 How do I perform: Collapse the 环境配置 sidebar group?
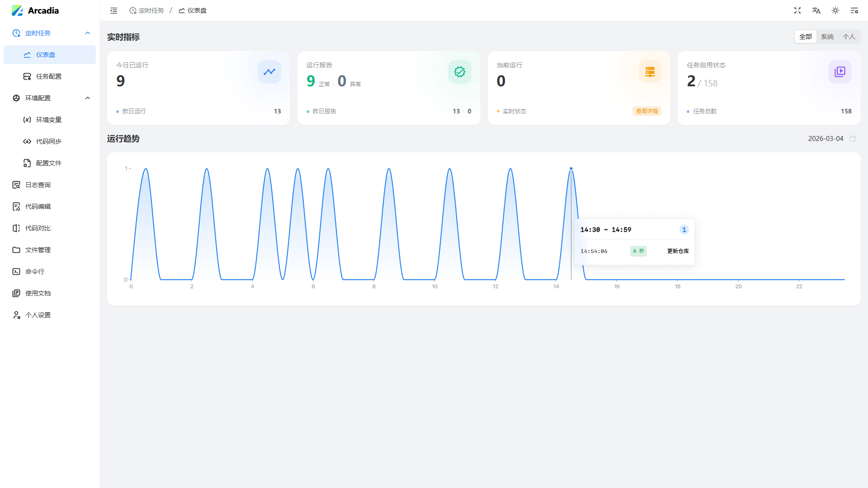[x=88, y=98]
